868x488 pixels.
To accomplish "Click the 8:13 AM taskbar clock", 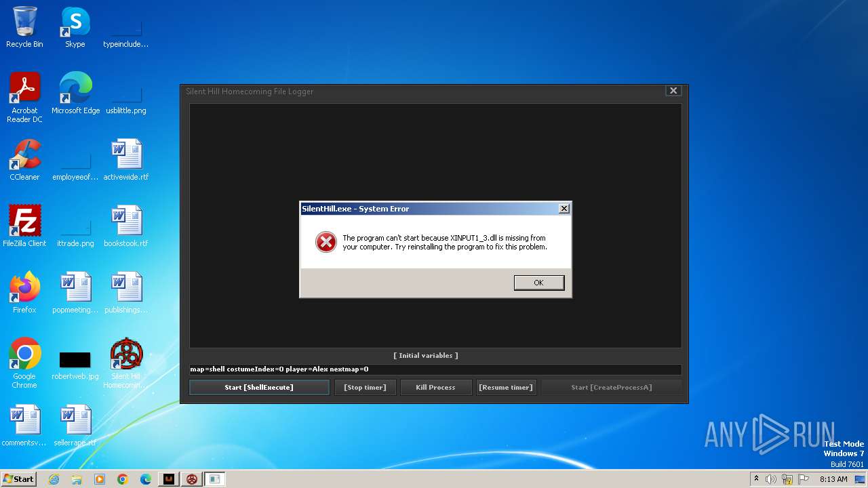I will click(x=833, y=479).
